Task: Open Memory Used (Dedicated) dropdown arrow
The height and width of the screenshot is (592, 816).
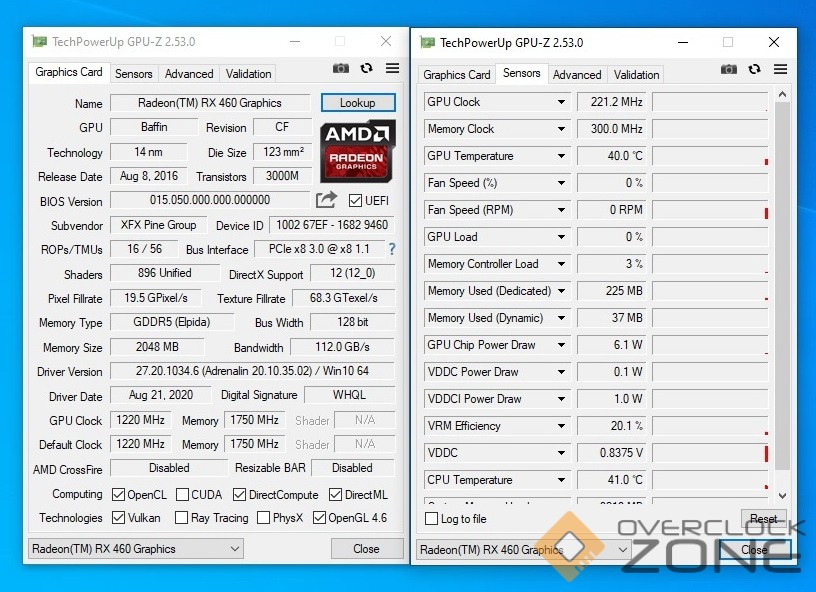Action: click(x=561, y=291)
